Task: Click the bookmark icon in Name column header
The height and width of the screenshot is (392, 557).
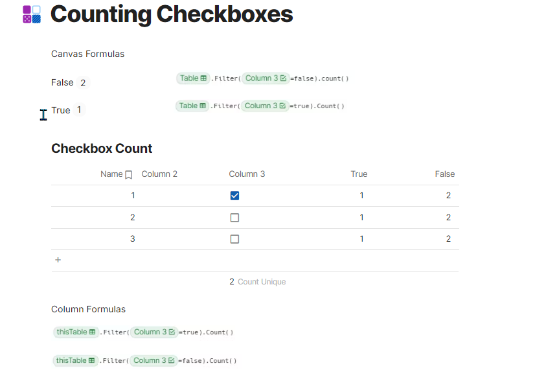Action: (129, 174)
